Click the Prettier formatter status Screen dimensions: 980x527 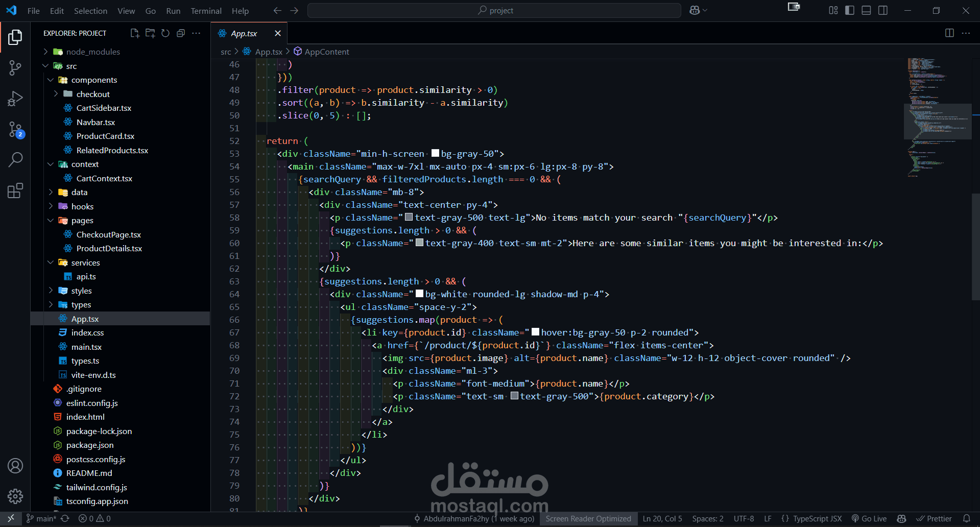[934, 518]
